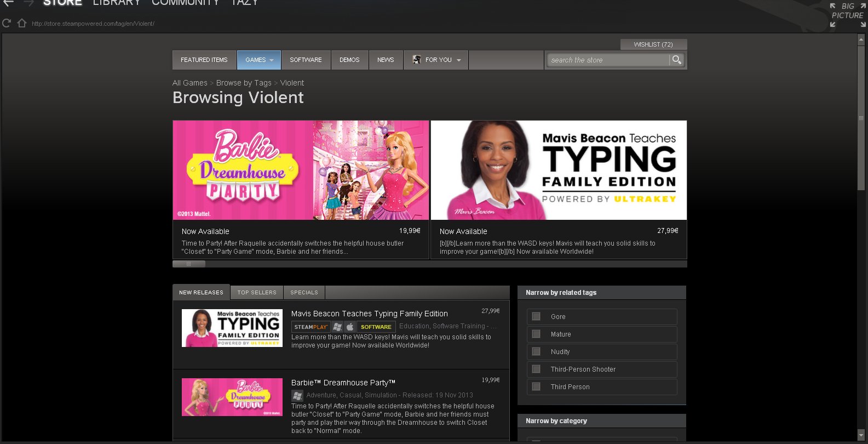The image size is (868, 444).
Task: Click the Windows platform icon for Mavis Beacon
Action: click(338, 327)
